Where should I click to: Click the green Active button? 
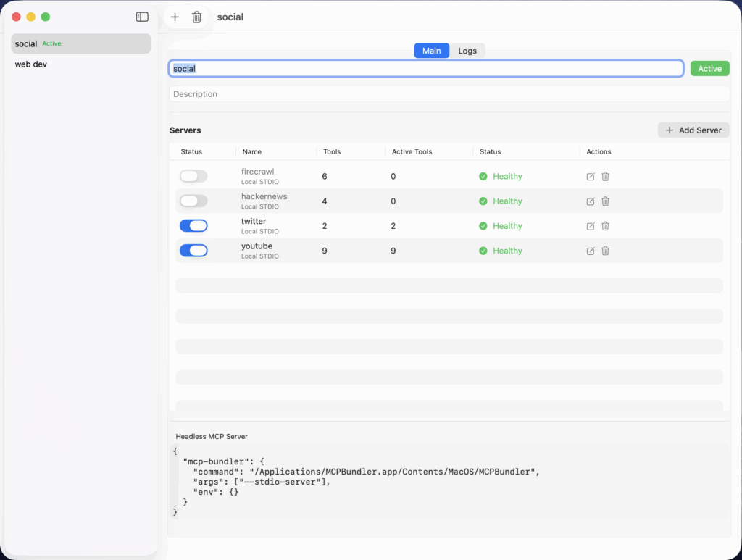(x=709, y=69)
